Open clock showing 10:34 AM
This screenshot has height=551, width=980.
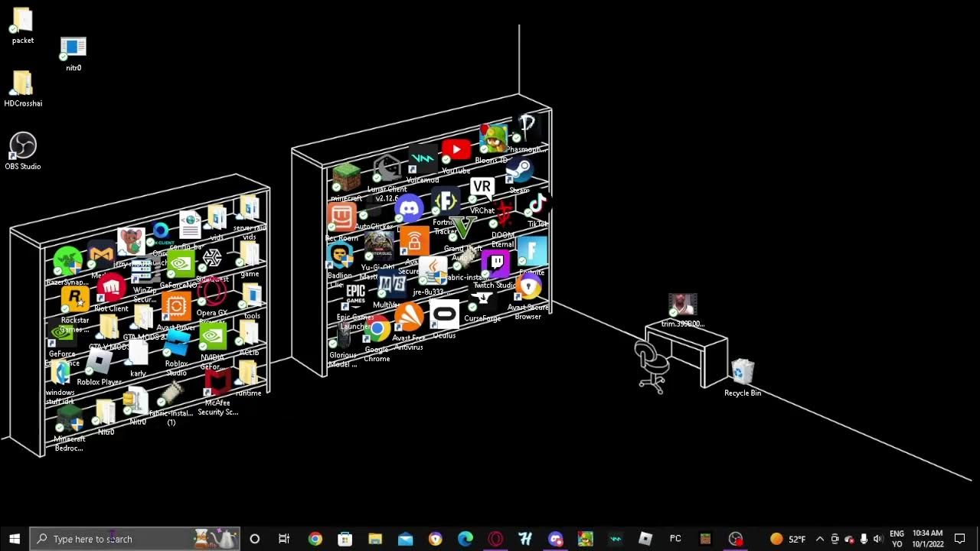927,539
